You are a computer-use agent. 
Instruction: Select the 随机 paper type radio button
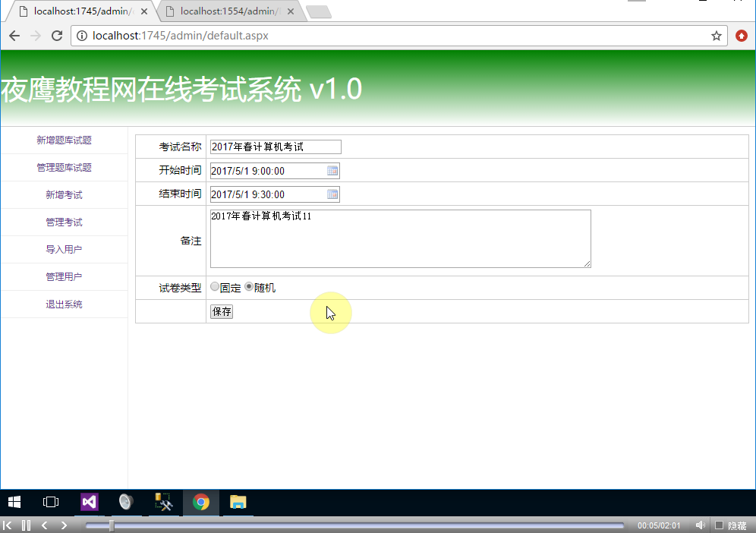tap(249, 286)
